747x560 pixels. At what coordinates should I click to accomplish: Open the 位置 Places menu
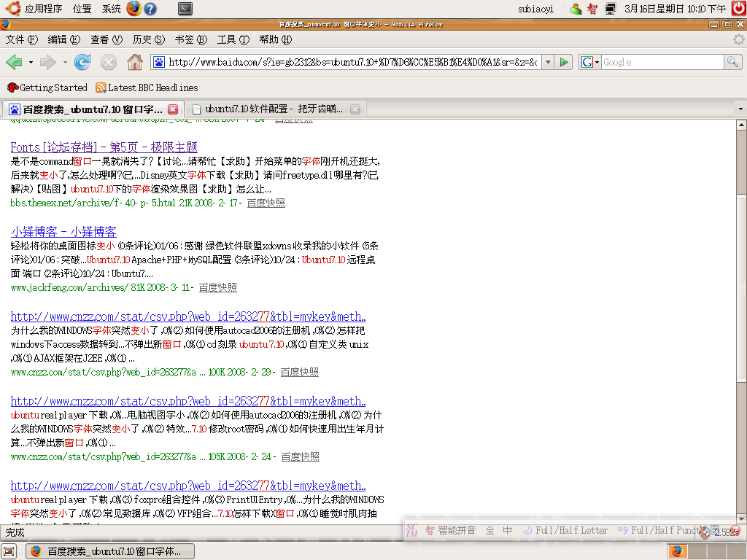coord(82,9)
